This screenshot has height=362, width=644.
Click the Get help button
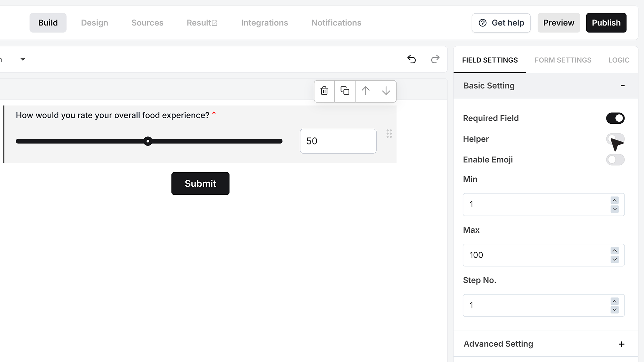coord(501,23)
